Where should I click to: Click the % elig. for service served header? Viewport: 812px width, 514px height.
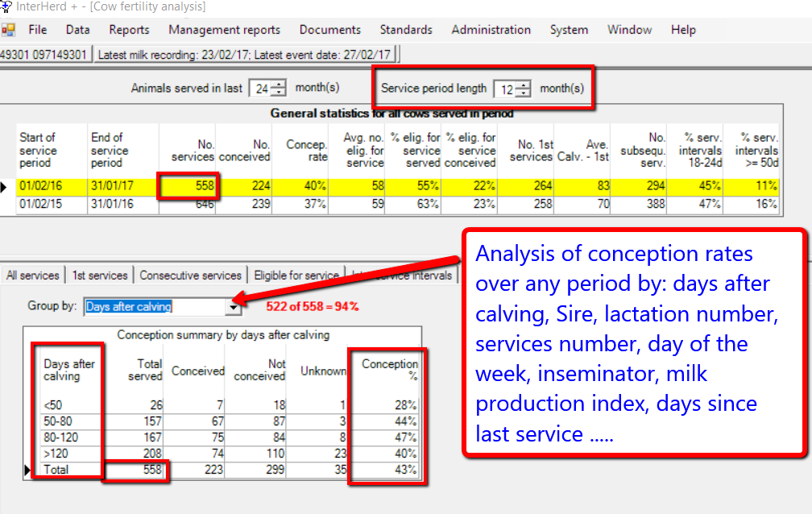click(413, 151)
